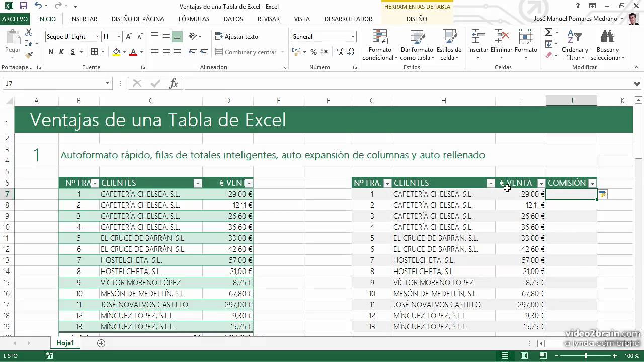Screen dimensions: 644x362
Task: Click the Autosum sigma icon
Action: (549, 32)
